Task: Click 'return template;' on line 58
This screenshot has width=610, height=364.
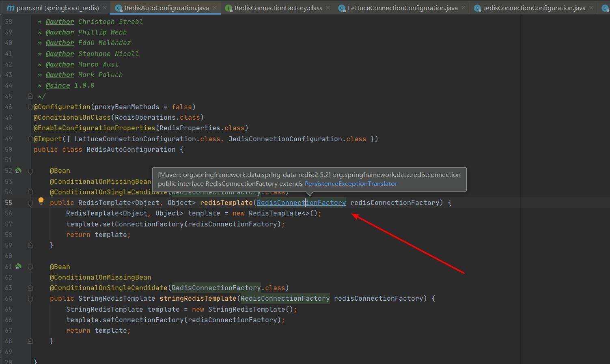Action: 99,235
